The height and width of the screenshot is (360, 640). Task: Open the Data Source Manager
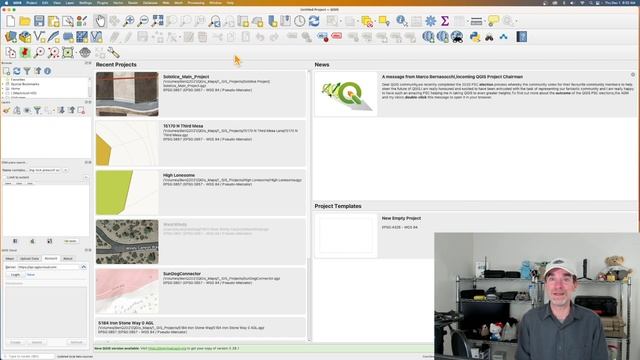(11, 37)
